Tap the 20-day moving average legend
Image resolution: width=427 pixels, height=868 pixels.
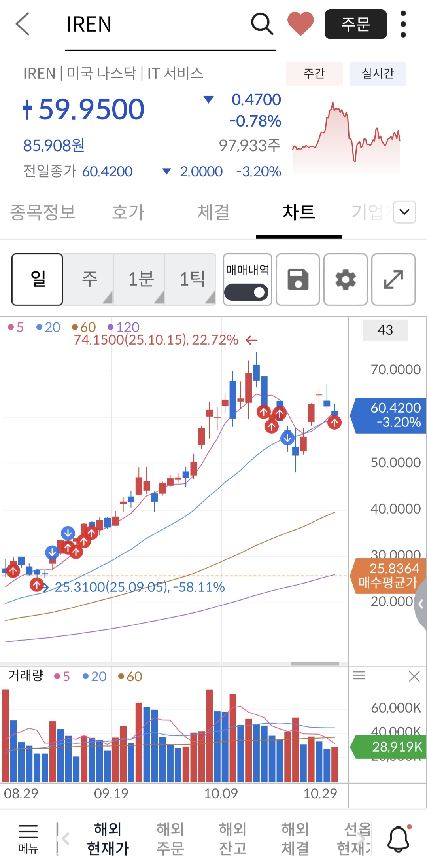[48, 327]
